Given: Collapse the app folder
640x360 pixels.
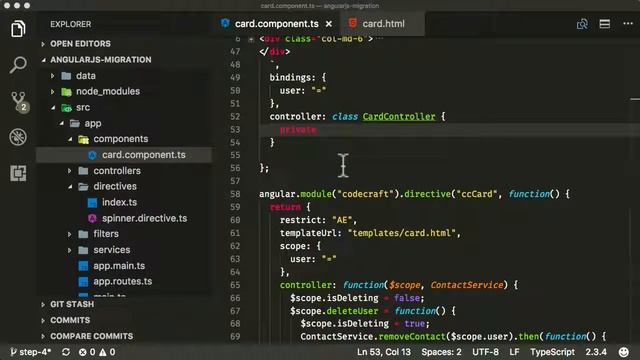Looking at the screenshot, I should point(62,123).
